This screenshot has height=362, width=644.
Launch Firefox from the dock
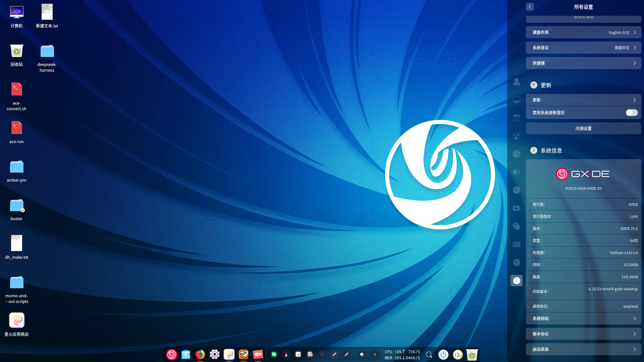[200, 354]
